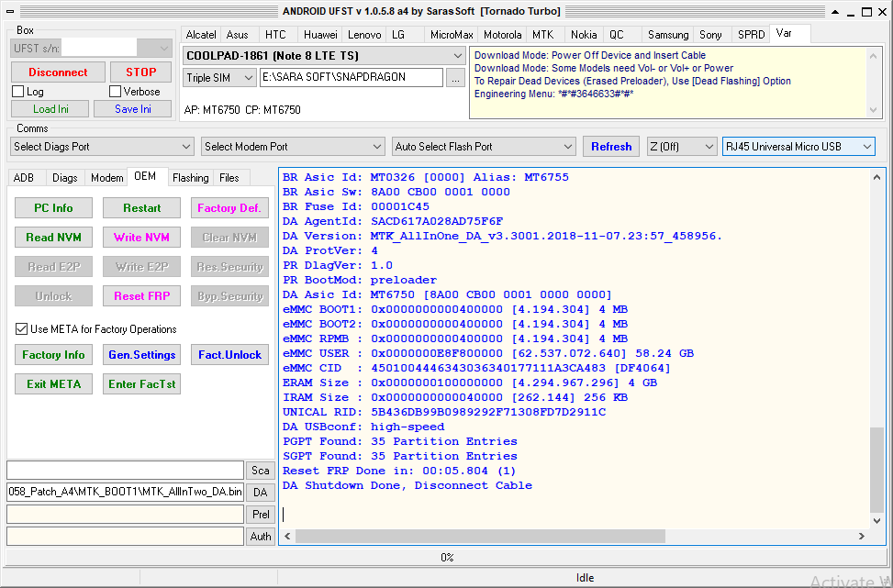Viewport: 893px width, 588px height.
Task: Switch to the Samsung brand tab
Action: tap(668, 35)
